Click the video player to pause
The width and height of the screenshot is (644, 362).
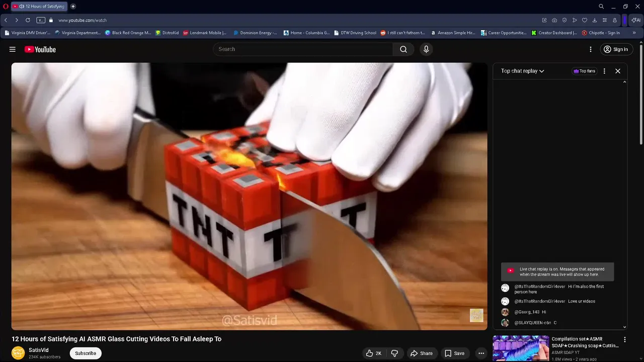[x=249, y=196]
